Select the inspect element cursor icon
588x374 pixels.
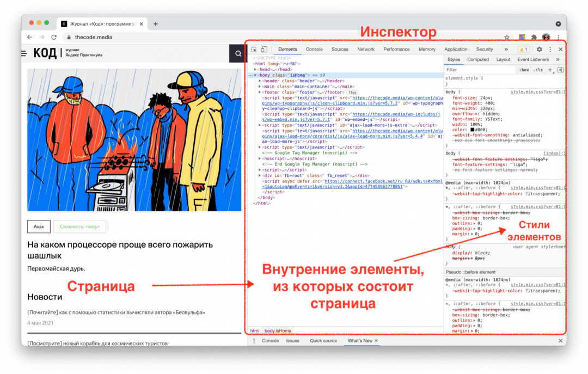pos(254,49)
